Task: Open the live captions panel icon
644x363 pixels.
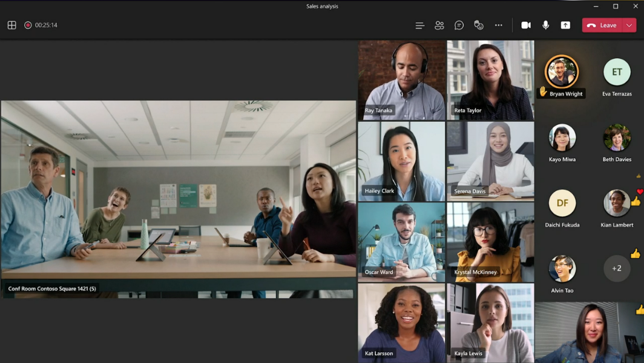Action: 420,25
